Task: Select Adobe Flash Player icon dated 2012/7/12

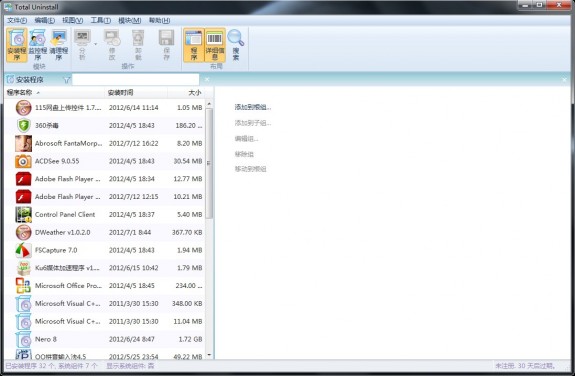Action: tap(23, 197)
